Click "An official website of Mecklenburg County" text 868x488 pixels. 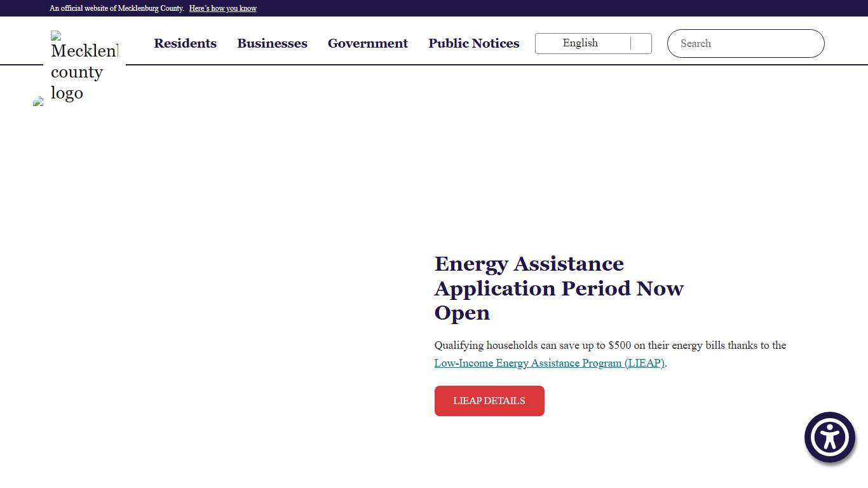tap(117, 8)
